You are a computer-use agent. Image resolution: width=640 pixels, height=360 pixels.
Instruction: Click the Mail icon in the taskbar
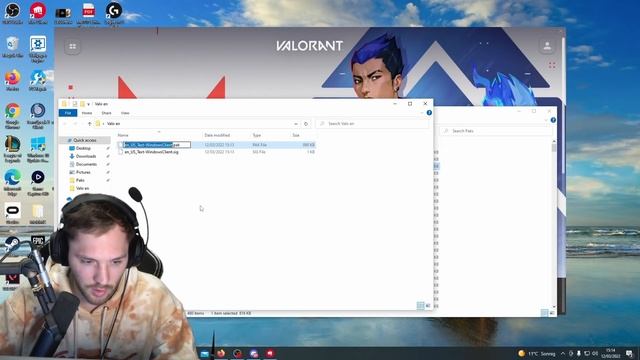tap(204, 353)
